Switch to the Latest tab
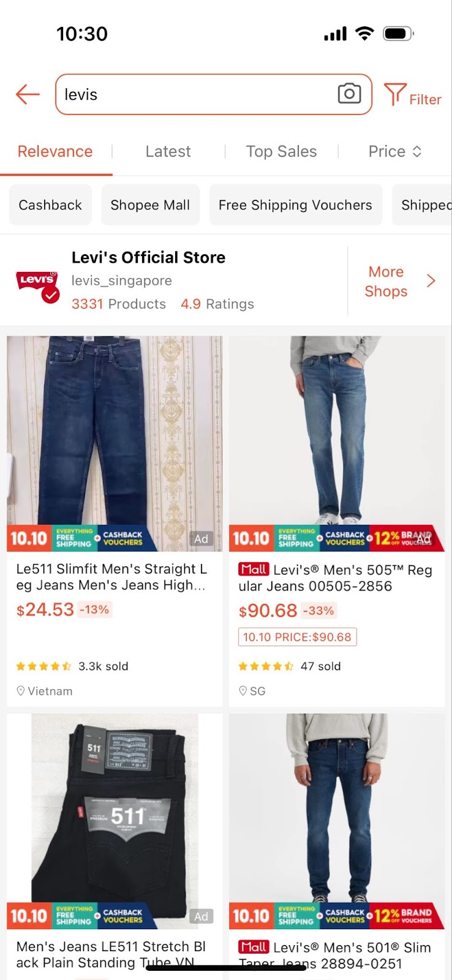 [168, 151]
